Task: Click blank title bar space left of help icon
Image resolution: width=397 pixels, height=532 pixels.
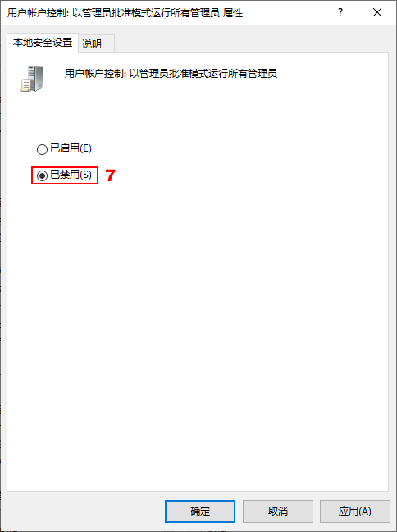Action: tap(289, 13)
